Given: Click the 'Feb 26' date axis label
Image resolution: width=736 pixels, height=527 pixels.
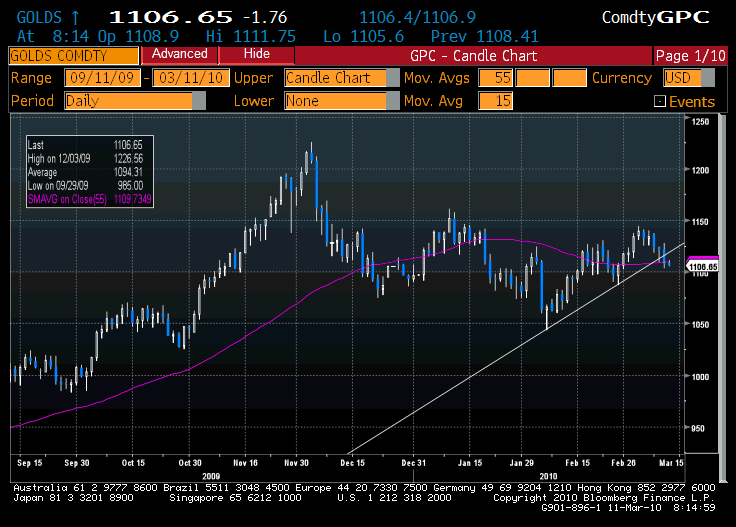Looking at the screenshot, I should (623, 463).
